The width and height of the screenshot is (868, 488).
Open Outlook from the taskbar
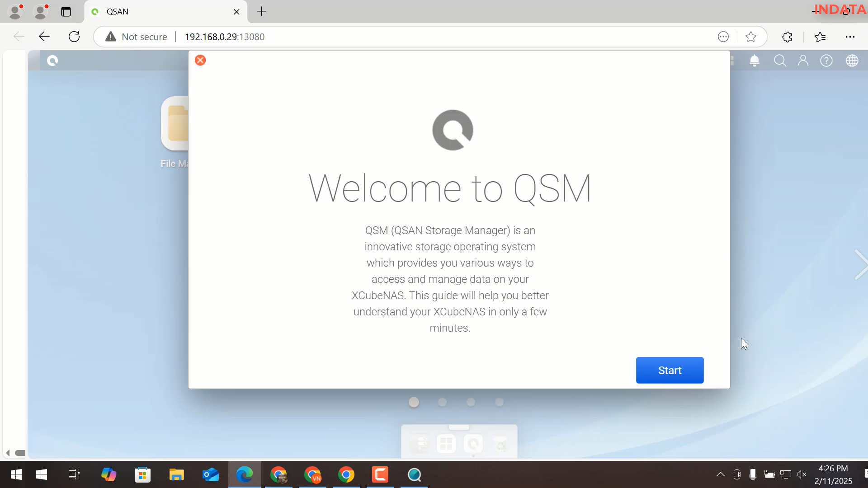pos(211,474)
